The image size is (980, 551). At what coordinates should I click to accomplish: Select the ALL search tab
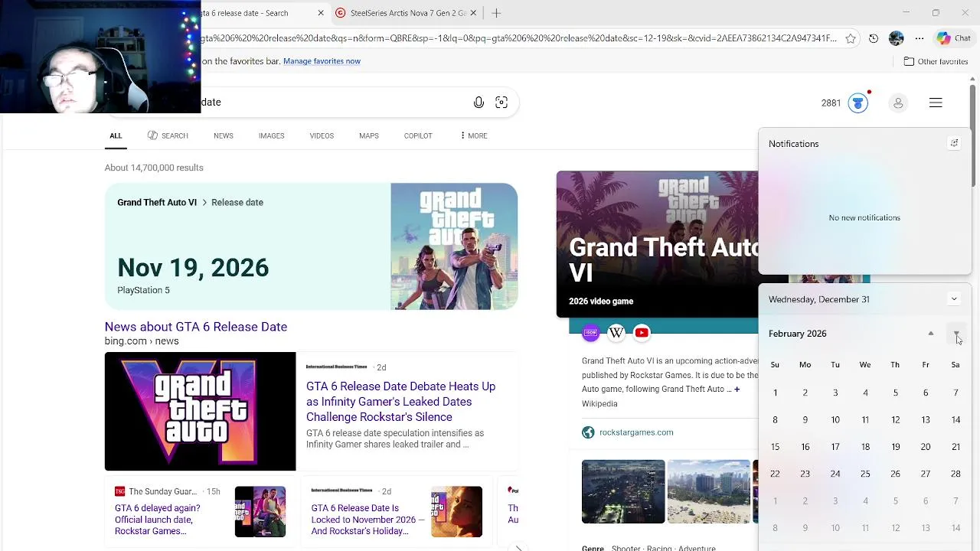116,135
